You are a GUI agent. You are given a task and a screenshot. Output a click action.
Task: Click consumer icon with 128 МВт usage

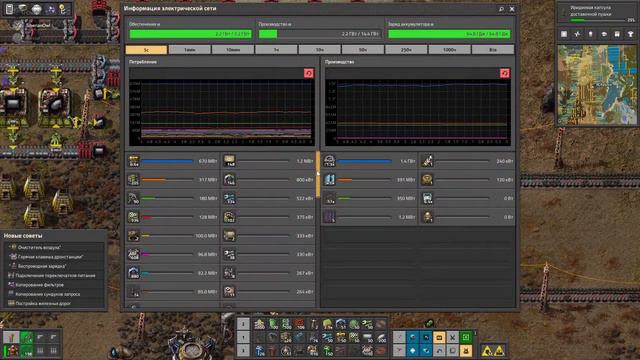133,217
